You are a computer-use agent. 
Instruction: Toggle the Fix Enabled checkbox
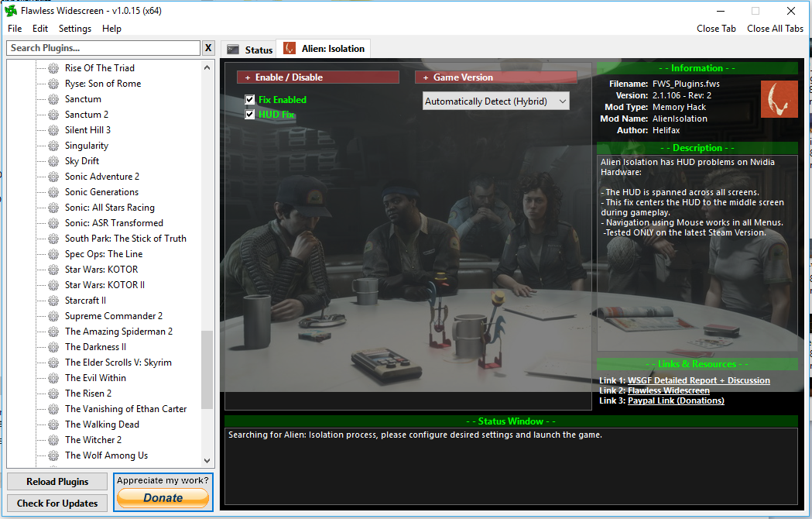(249, 100)
